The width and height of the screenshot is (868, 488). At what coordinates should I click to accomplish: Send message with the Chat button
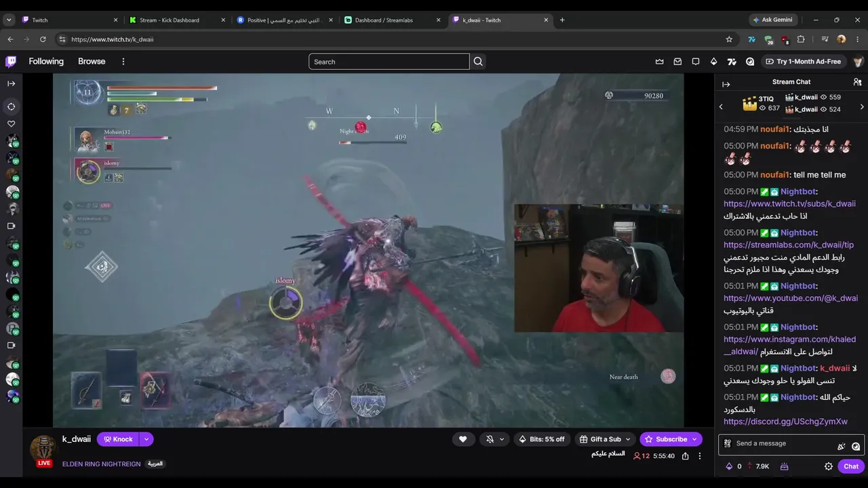coord(851,466)
